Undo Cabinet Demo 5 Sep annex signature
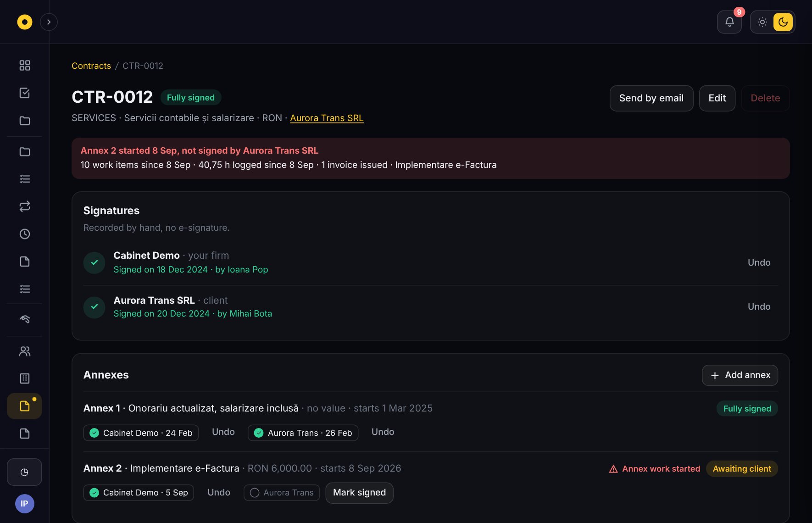This screenshot has height=523, width=812. (x=219, y=492)
